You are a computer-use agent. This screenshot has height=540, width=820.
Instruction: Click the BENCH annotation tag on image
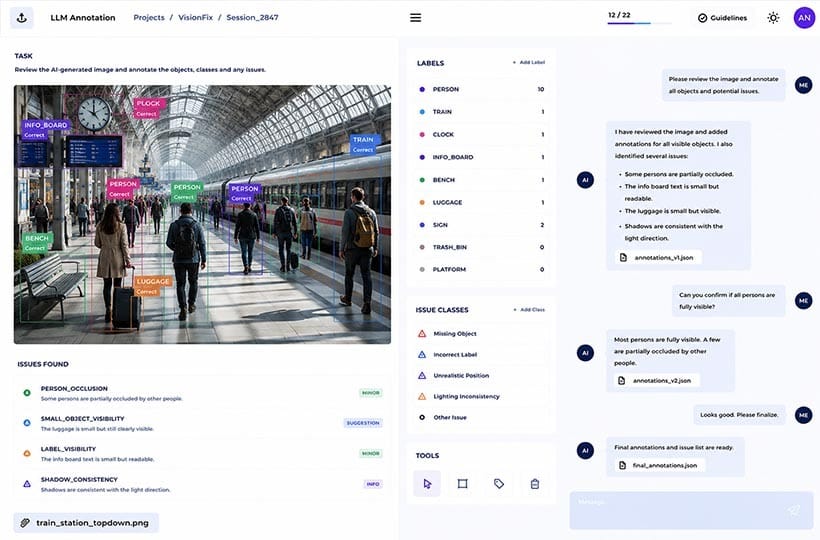(36, 243)
